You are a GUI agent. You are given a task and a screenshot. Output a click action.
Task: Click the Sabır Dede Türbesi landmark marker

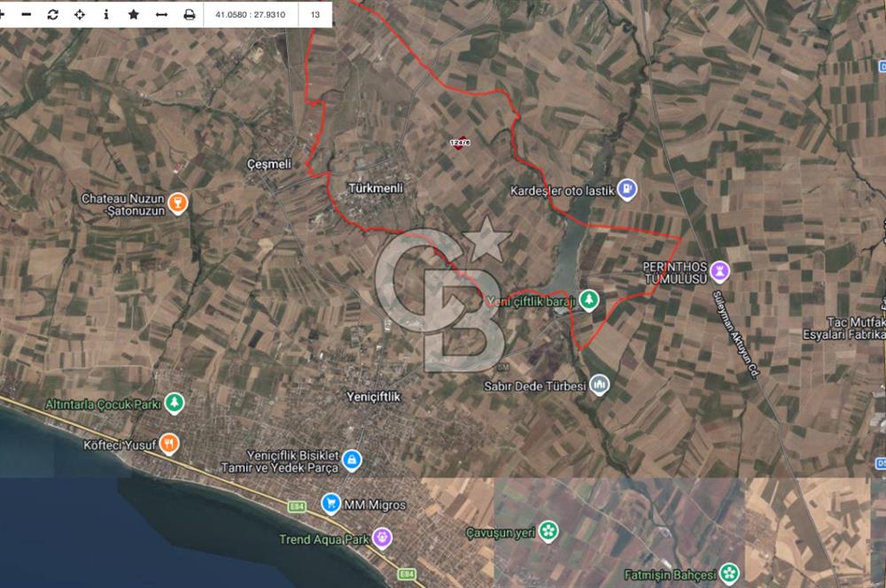pos(600,384)
